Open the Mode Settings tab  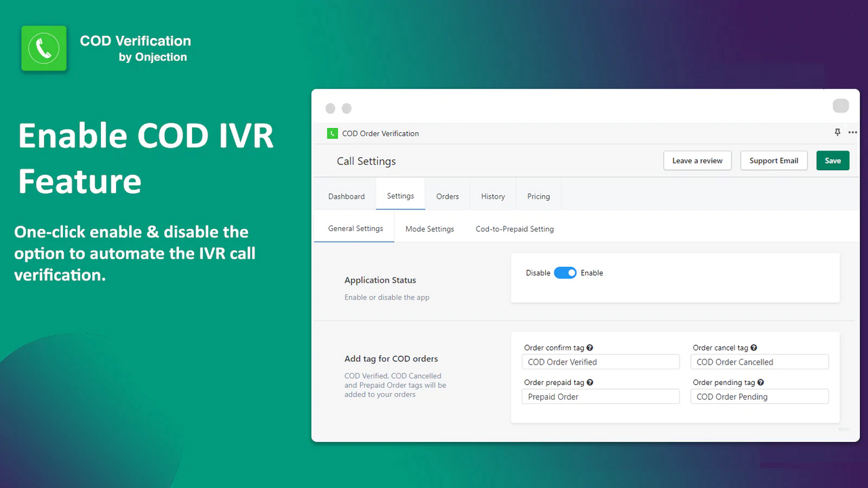429,228
